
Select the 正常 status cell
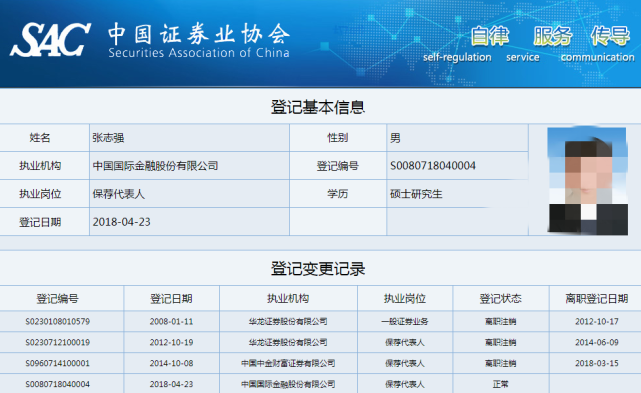500,384
